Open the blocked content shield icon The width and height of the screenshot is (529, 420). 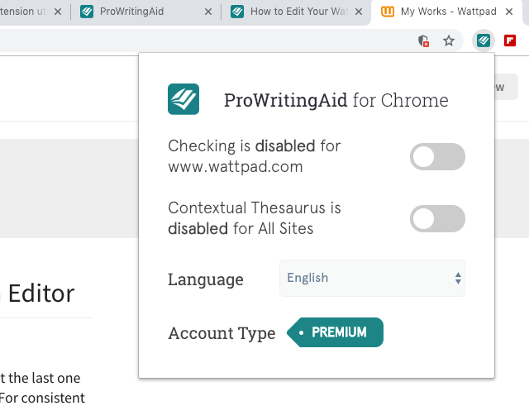423,41
